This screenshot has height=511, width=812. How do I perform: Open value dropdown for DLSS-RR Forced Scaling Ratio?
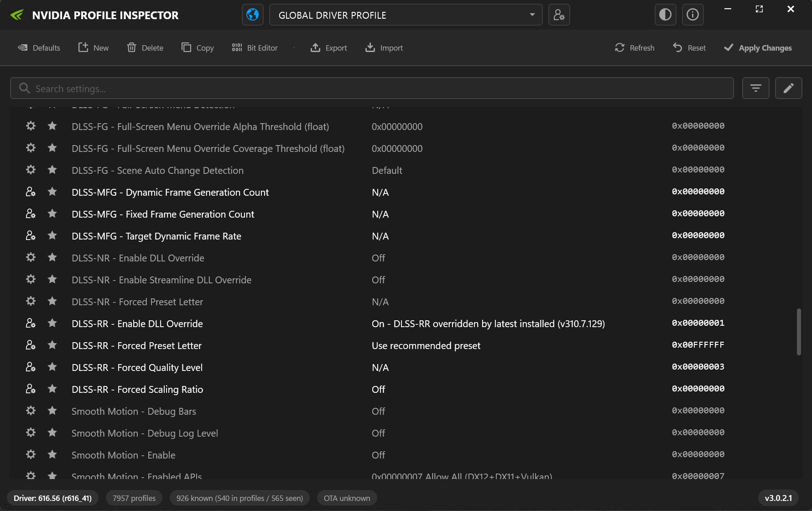click(378, 390)
